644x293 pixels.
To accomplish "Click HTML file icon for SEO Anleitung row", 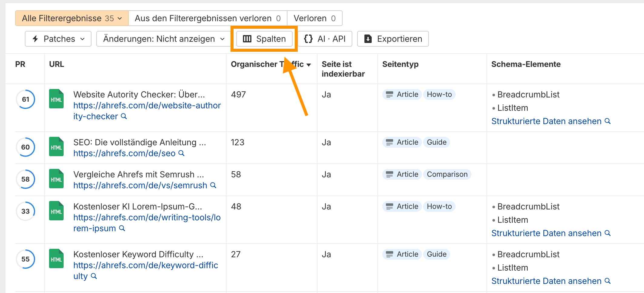I will [56, 146].
